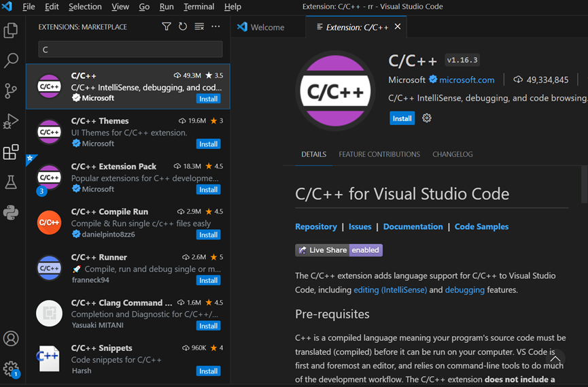Install C/C++ Runner
Viewport: 588px width, 387px height.
pos(208,280)
